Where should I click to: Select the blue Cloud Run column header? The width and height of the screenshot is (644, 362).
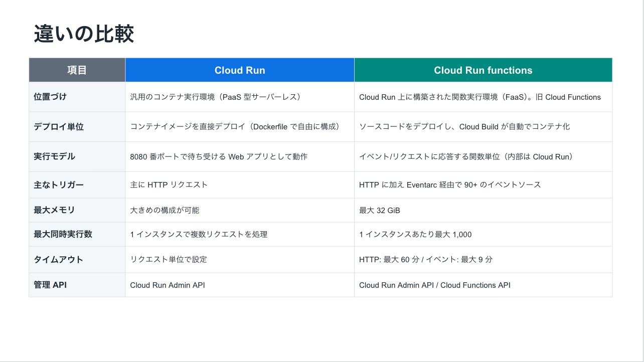[240, 70]
